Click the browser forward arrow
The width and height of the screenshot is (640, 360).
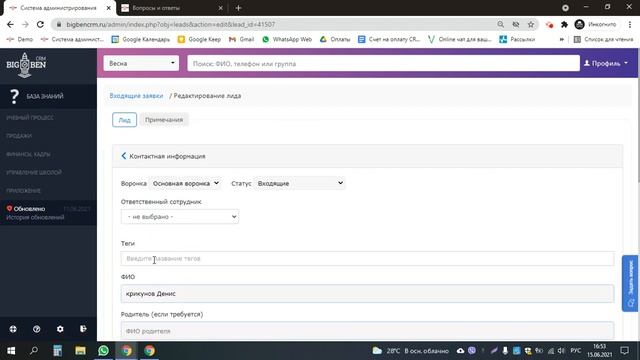point(25,24)
